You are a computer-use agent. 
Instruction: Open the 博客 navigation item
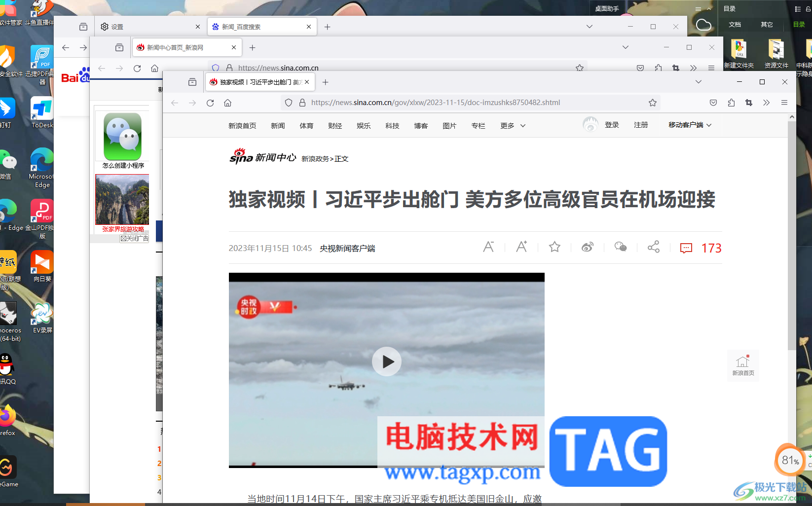(421, 126)
